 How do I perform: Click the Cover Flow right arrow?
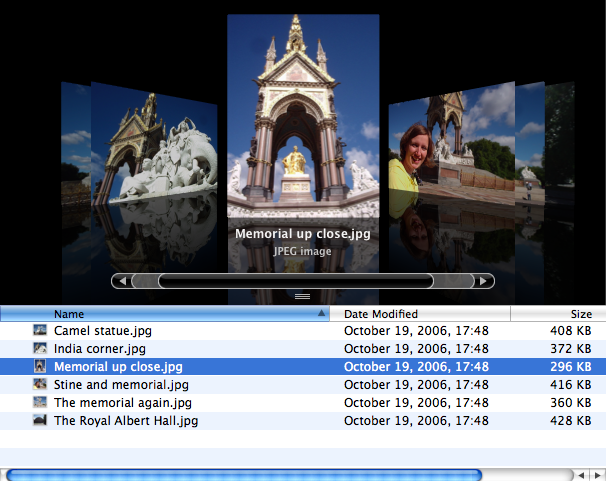(x=483, y=281)
